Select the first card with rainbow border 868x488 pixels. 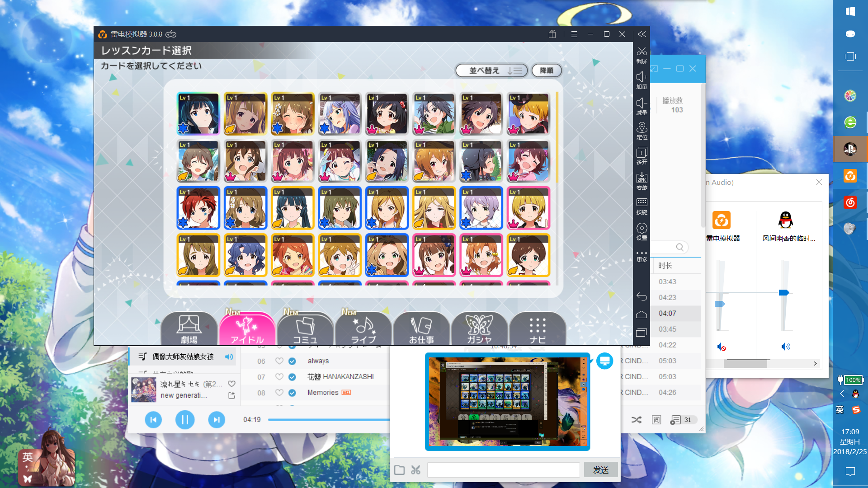point(198,114)
